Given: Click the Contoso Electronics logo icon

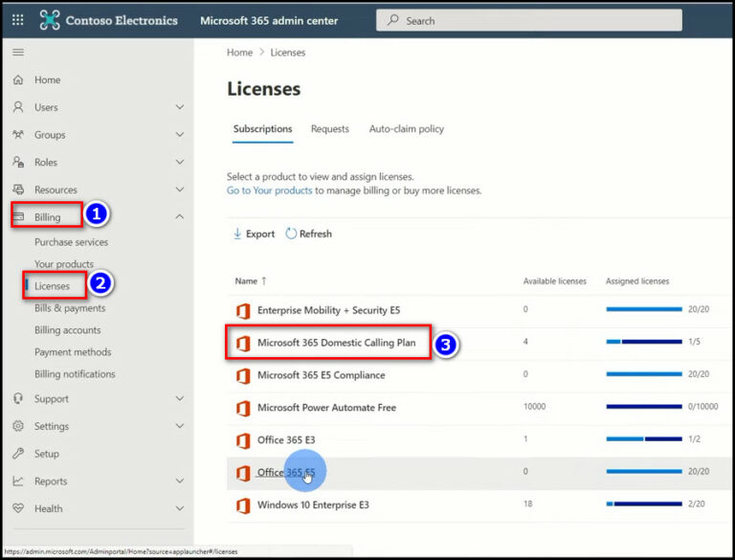Looking at the screenshot, I should tap(49, 20).
